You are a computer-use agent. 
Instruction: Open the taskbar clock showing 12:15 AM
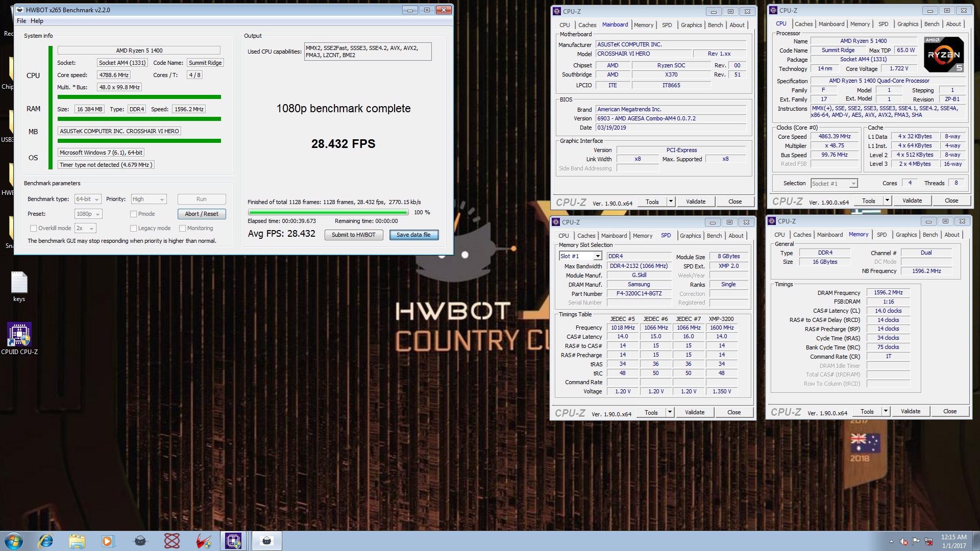coord(953,541)
